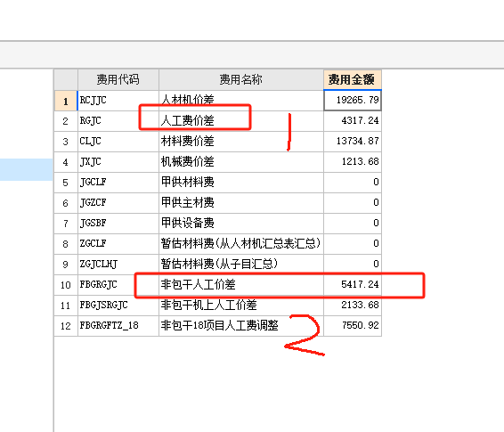This screenshot has height=432, width=504.
Task: Click amount cell 19265.79
Action: (353, 101)
